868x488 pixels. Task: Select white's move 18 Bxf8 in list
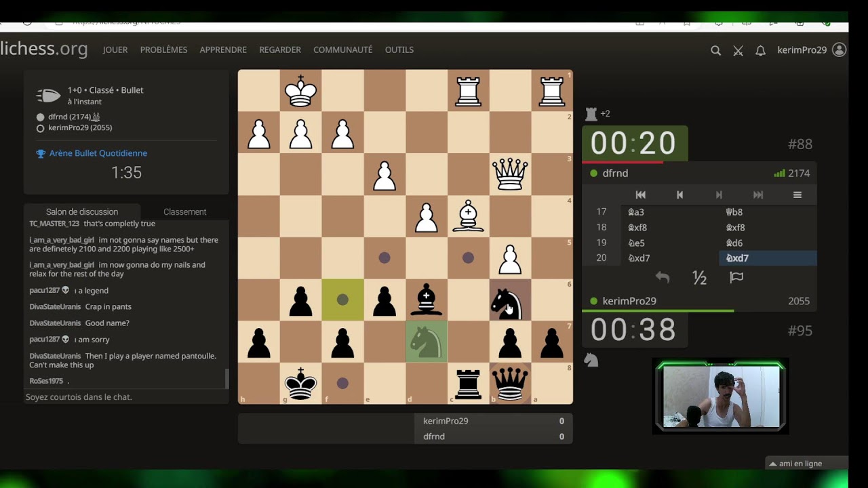(x=670, y=228)
